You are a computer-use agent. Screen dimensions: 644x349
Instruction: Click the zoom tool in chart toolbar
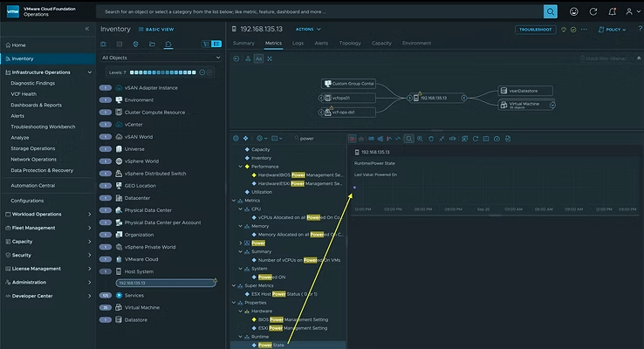(408, 138)
